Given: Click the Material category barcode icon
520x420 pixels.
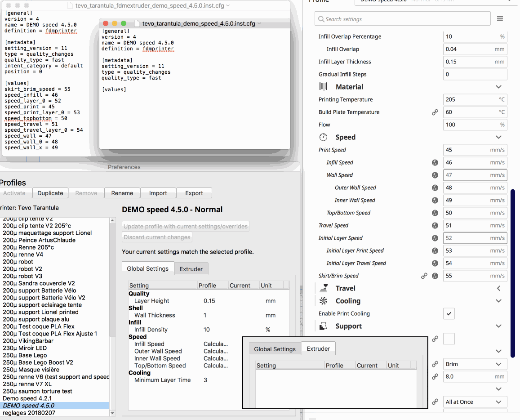Looking at the screenshot, I should pos(323,87).
